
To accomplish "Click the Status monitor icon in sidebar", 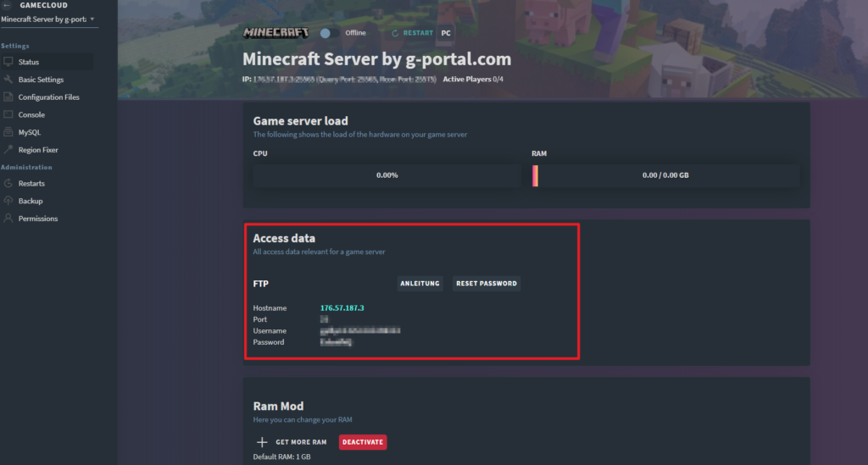I will click(x=8, y=62).
